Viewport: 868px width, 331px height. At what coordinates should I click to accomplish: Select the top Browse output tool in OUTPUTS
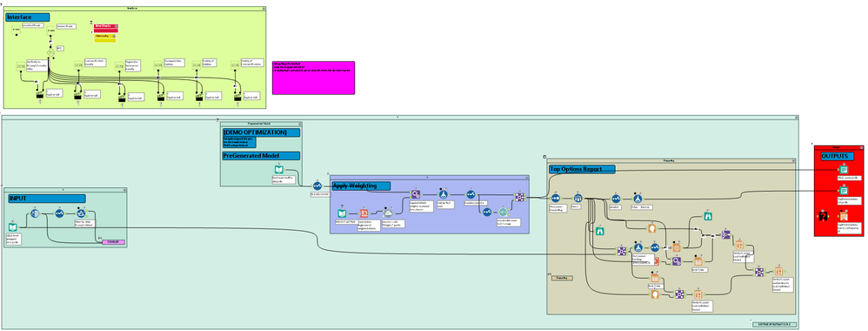844,170
